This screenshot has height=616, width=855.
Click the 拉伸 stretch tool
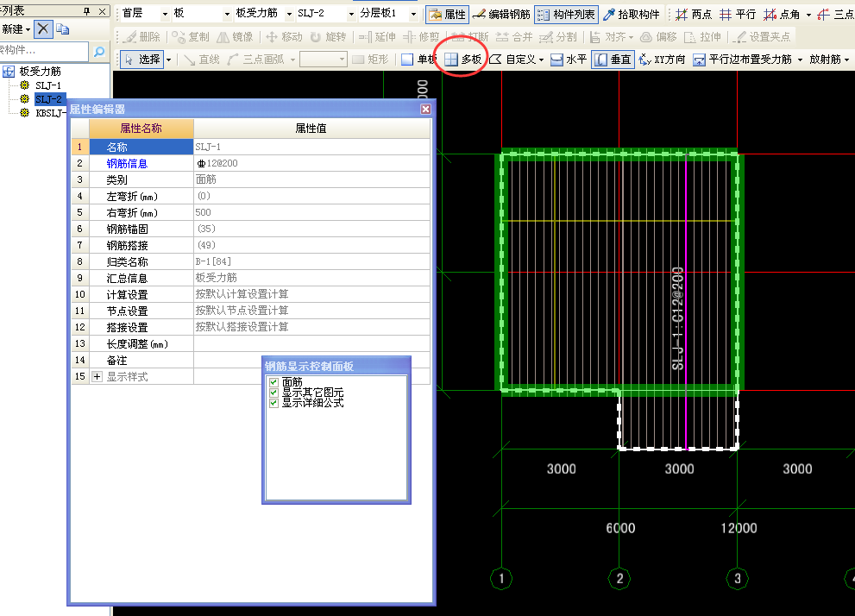coord(703,36)
